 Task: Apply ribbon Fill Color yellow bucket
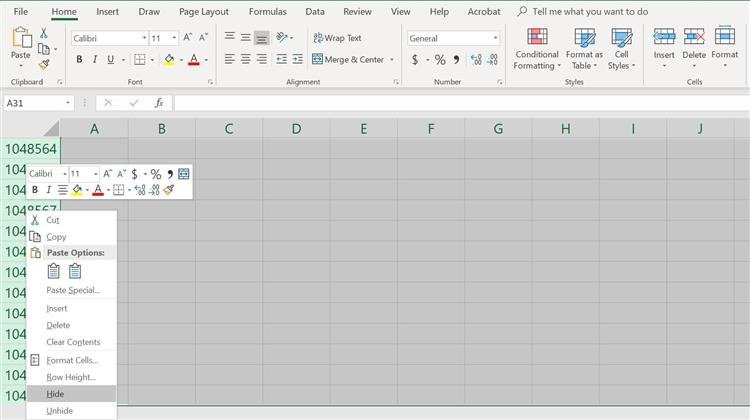169,59
